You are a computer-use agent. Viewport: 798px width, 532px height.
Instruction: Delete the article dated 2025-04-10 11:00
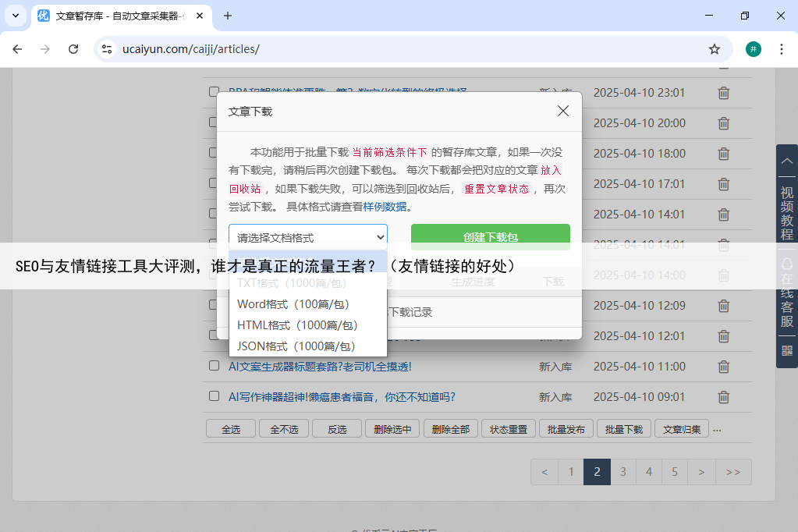pyautogui.click(x=723, y=367)
